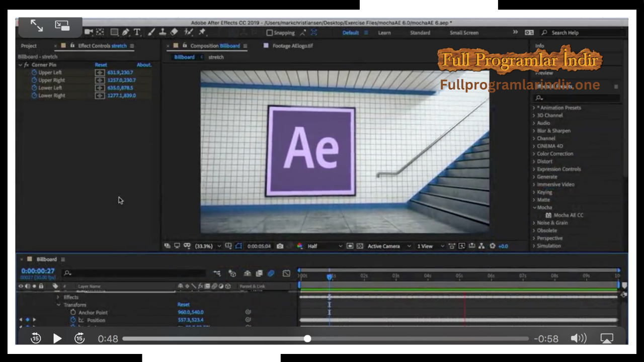Toggle the Lower Left stopwatch
The image size is (644, 362).
(x=34, y=88)
